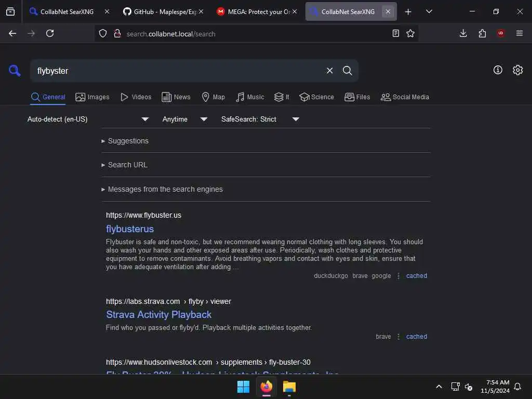532x399 pixels.
Task: Open Strava result options three-dot menu
Action: point(398,337)
